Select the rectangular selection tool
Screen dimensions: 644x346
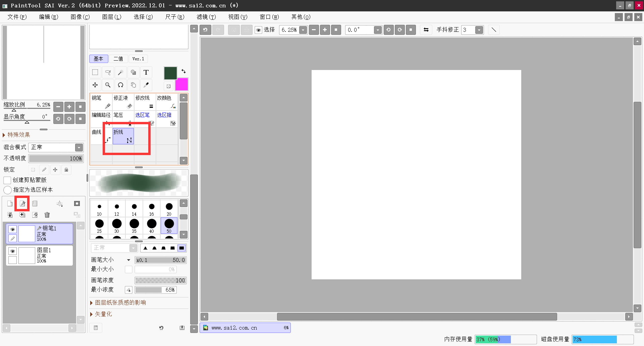(x=95, y=72)
